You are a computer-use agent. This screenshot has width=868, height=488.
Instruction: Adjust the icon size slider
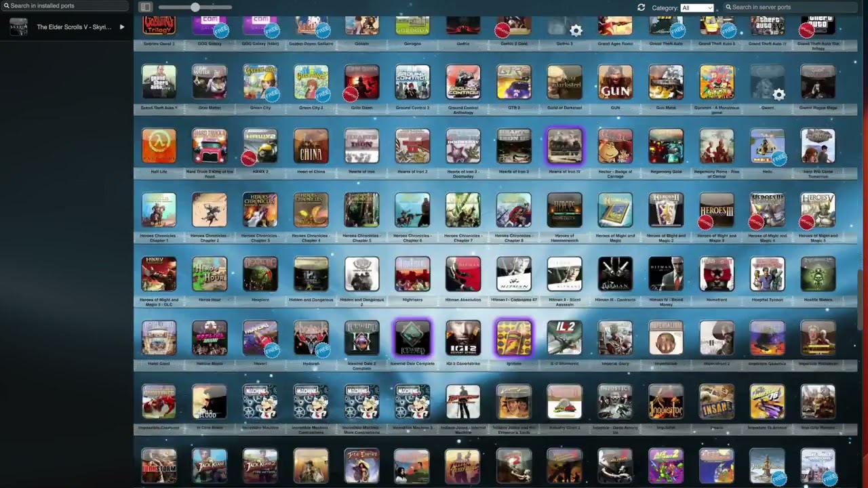coord(195,7)
